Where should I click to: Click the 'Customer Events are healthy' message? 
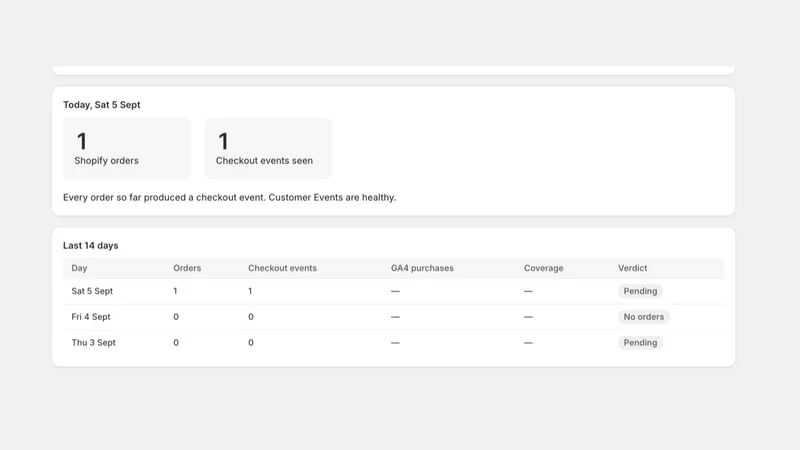tap(332, 197)
